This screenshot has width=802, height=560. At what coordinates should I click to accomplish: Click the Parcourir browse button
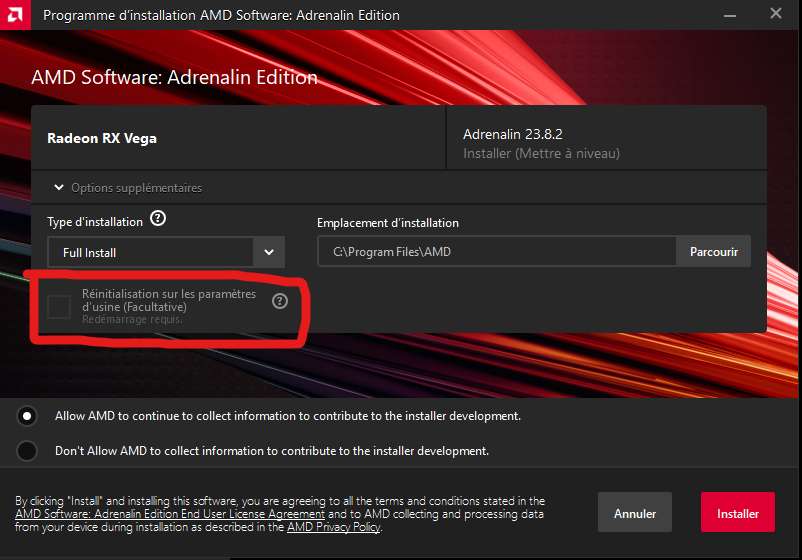tap(714, 252)
